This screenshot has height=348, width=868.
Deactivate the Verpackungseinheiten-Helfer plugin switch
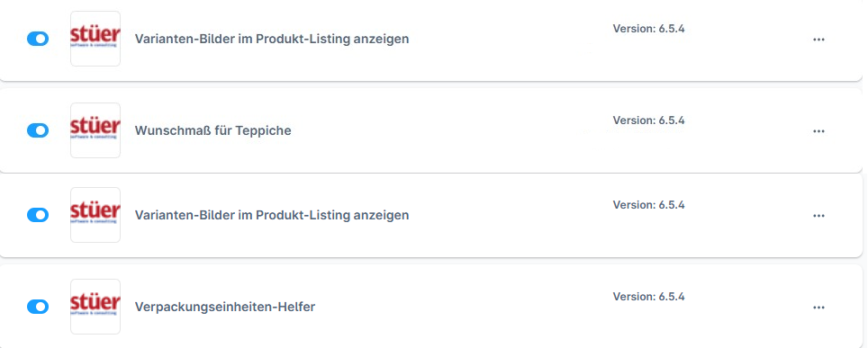click(38, 307)
